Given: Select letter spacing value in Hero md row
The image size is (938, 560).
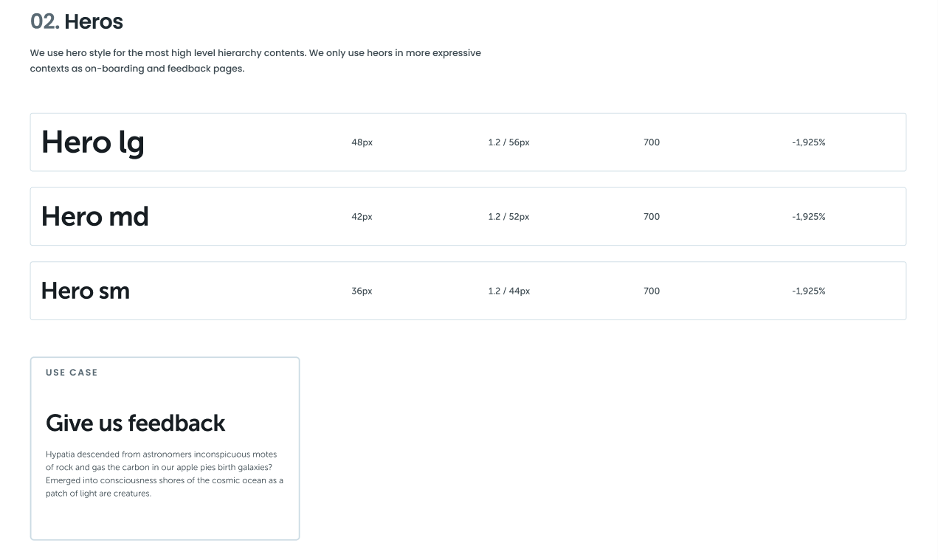Looking at the screenshot, I should click(808, 217).
